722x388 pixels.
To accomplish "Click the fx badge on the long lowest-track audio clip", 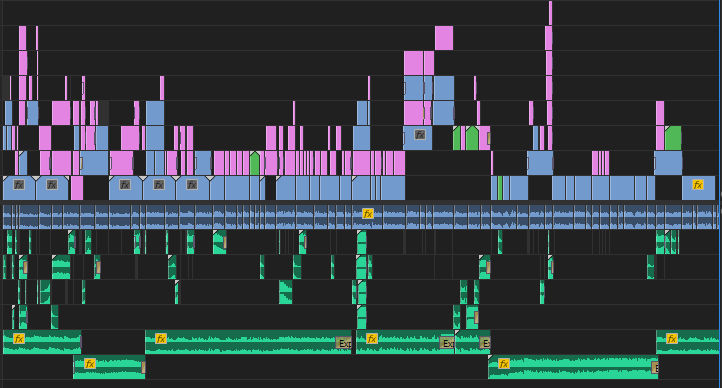I will [x=504, y=364].
